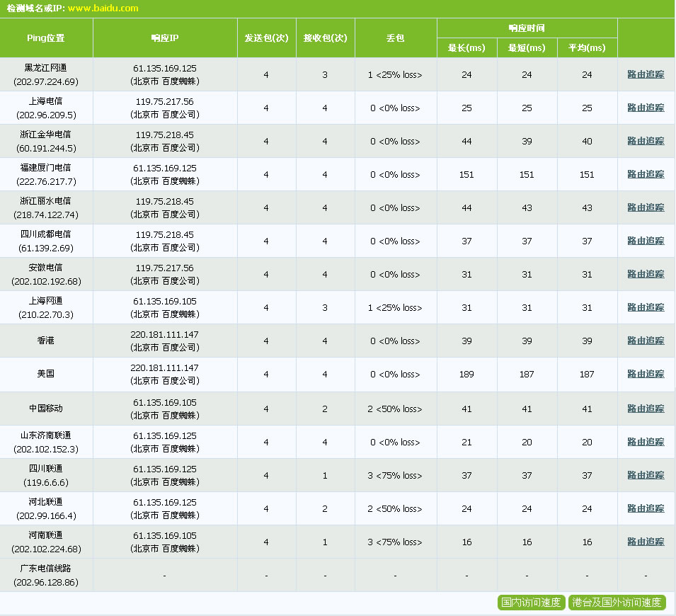Click 路由追踪 in 浙江金华电信 row
The image size is (676, 616).
[x=646, y=141]
